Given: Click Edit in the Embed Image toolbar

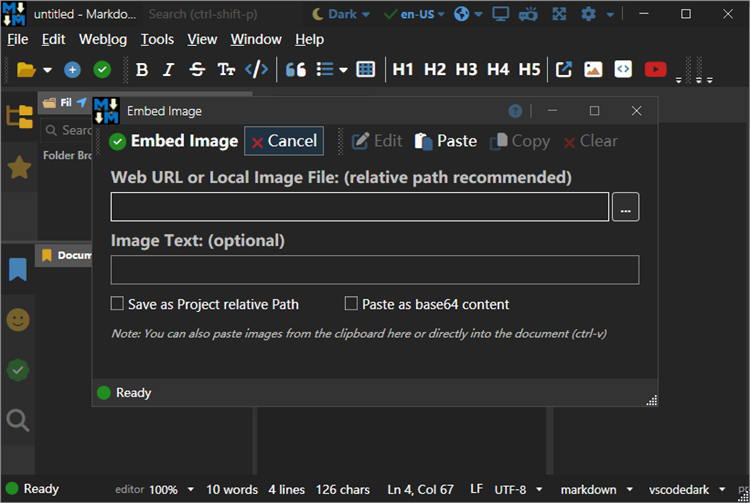Looking at the screenshot, I should pos(377,141).
